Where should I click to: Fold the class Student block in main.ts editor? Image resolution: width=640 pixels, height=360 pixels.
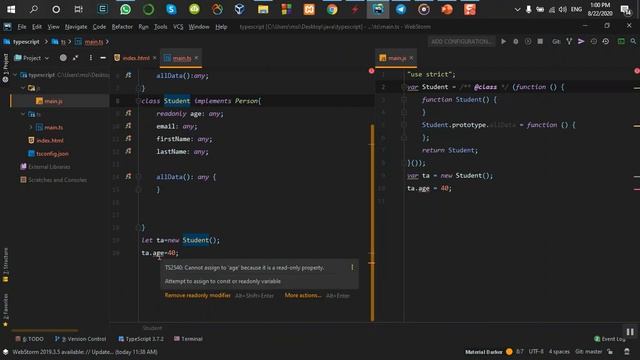coord(138,101)
